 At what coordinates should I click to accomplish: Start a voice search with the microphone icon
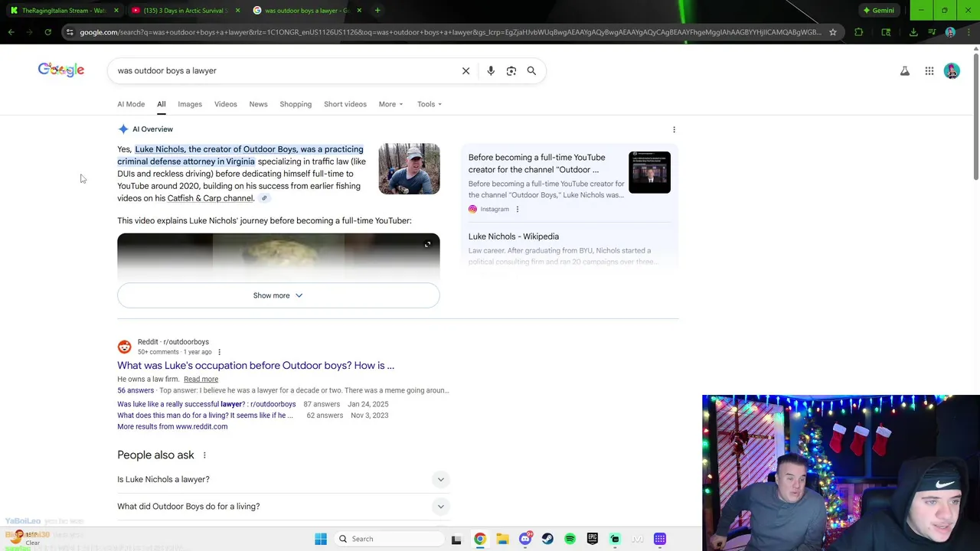pos(491,70)
